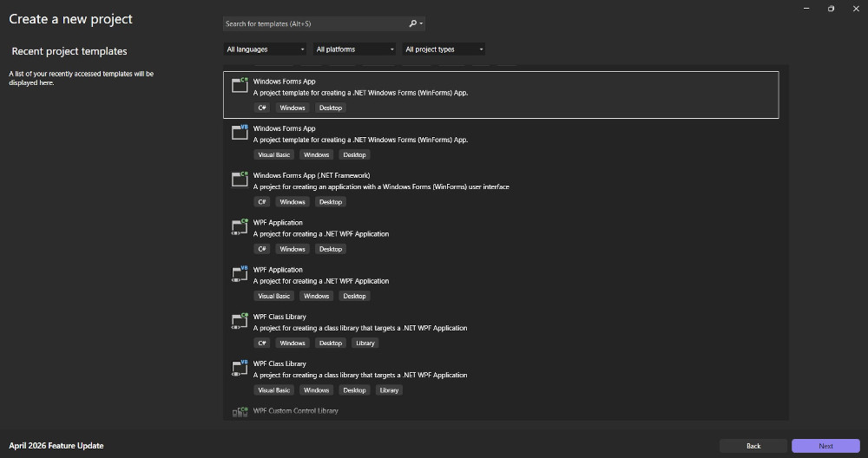Screen dimensions: 868x458
Task: Expand the All project types dropdown
Action: click(444, 49)
